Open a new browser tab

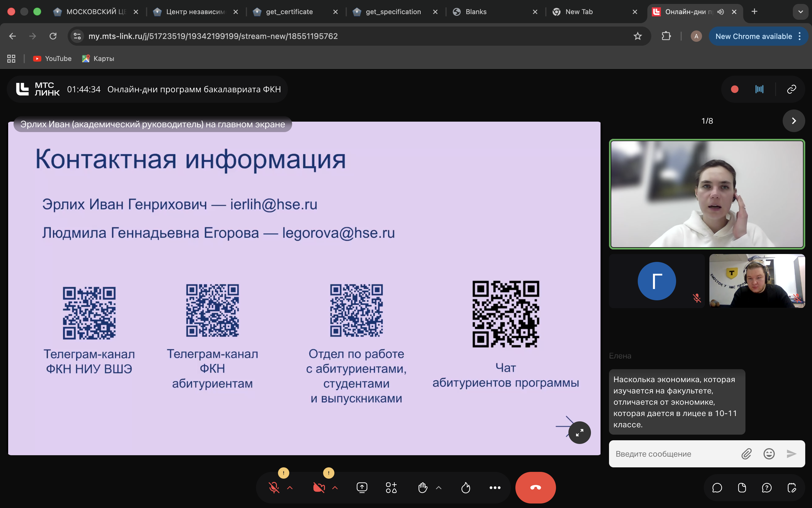tap(754, 11)
